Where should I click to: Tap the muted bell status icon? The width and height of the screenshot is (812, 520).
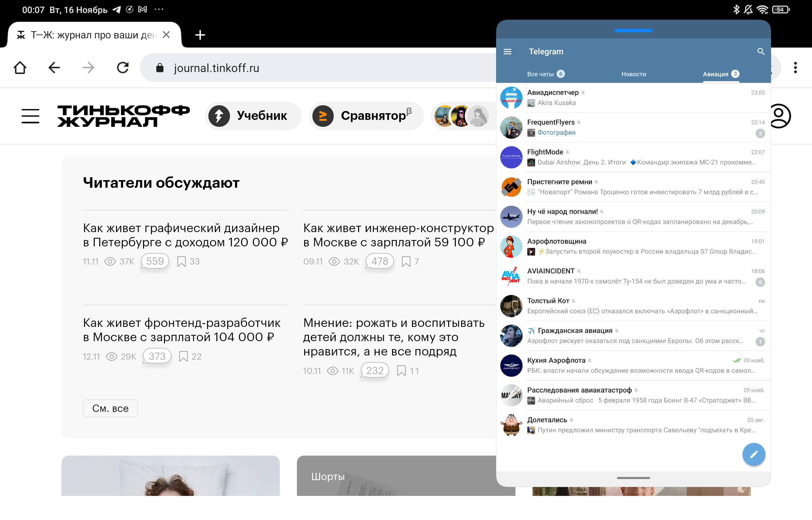click(749, 10)
